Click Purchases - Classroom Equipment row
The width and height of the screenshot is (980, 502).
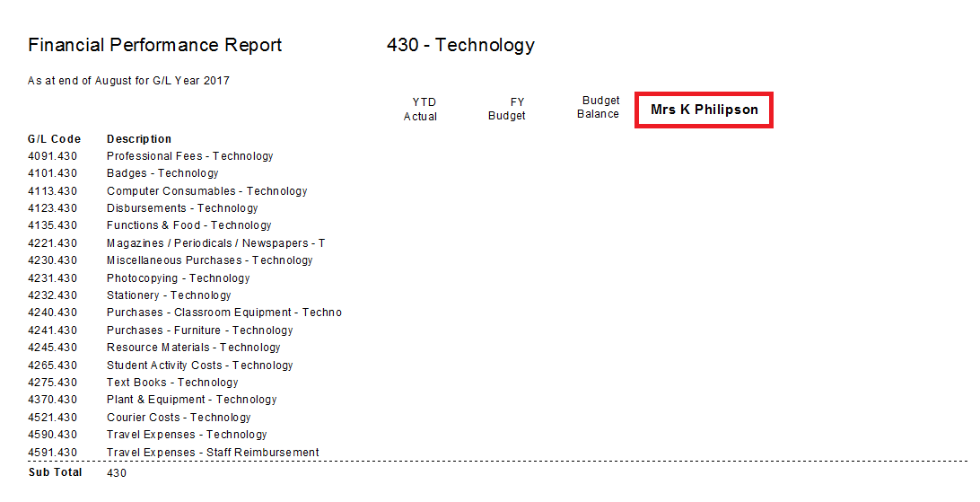click(224, 312)
